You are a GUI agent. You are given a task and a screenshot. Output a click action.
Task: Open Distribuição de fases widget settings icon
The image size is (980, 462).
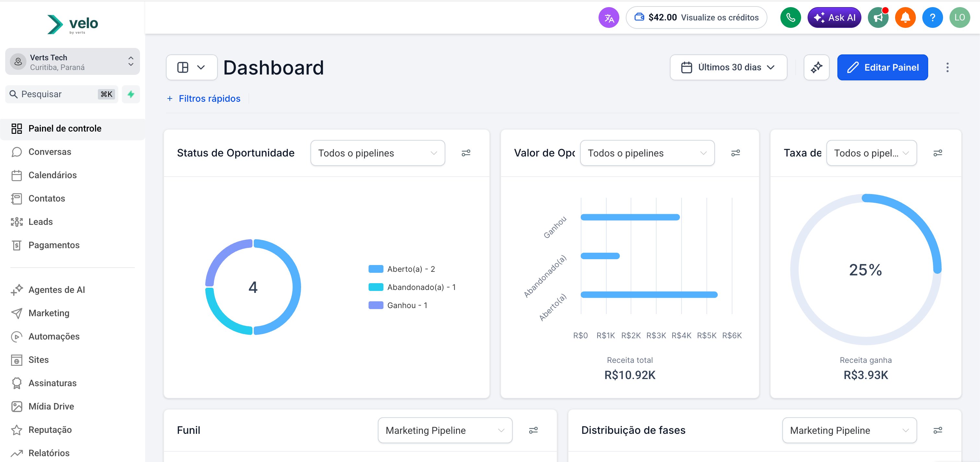(938, 430)
